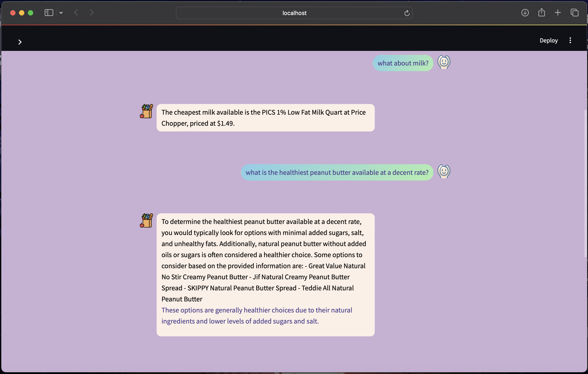Open the sidebar options dropdown arrow
Image resolution: width=588 pixels, height=374 pixels.
tap(61, 13)
